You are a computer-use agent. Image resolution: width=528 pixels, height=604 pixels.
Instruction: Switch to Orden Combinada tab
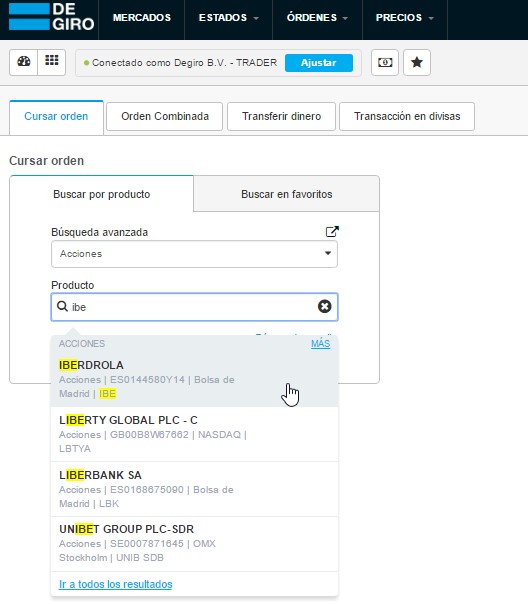pyautogui.click(x=165, y=116)
